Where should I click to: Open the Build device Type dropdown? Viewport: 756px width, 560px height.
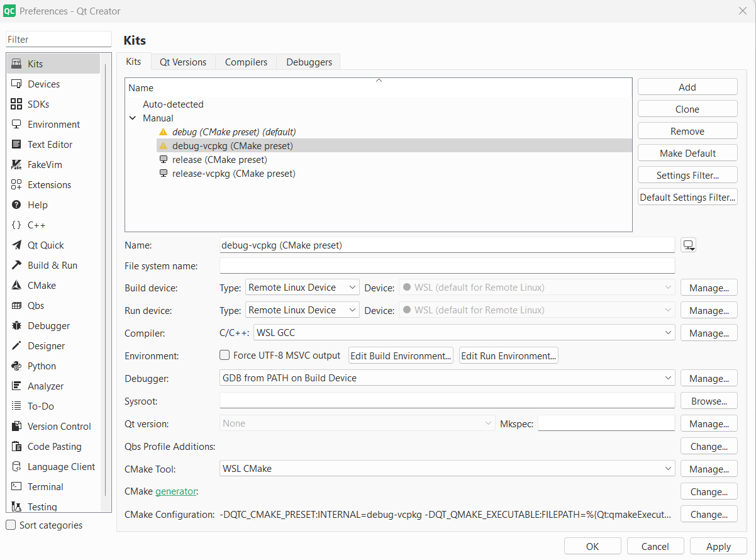point(303,288)
